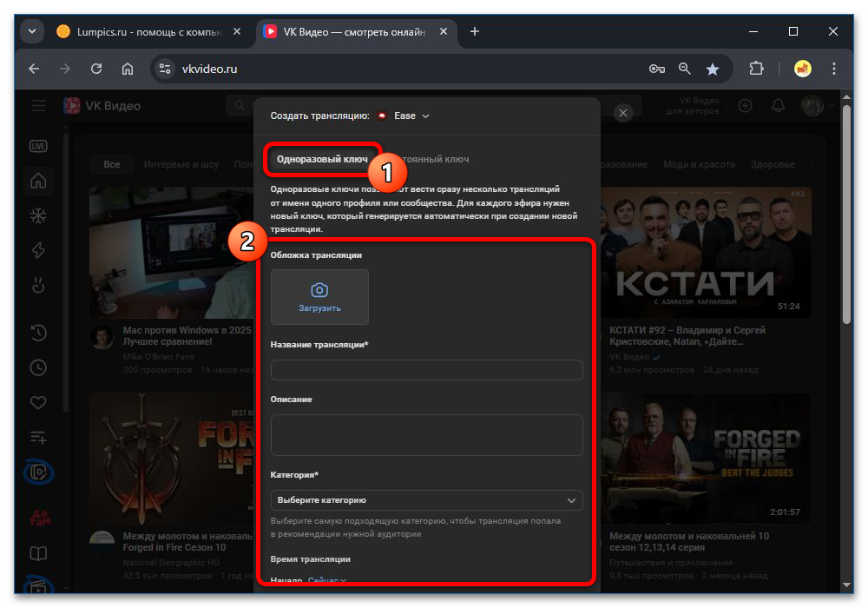
Task: Upload a broadcast cover via Загрузить
Action: (319, 297)
